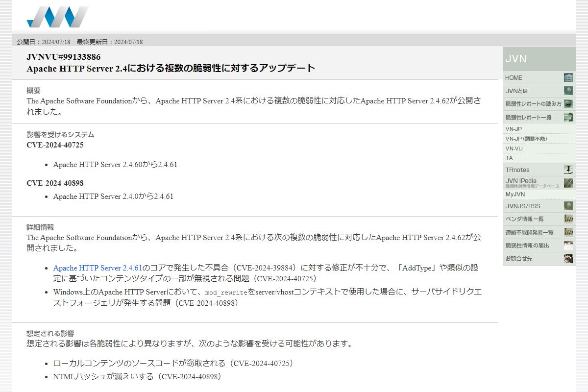Click the icon beside JVNJS/RSS

568,206
